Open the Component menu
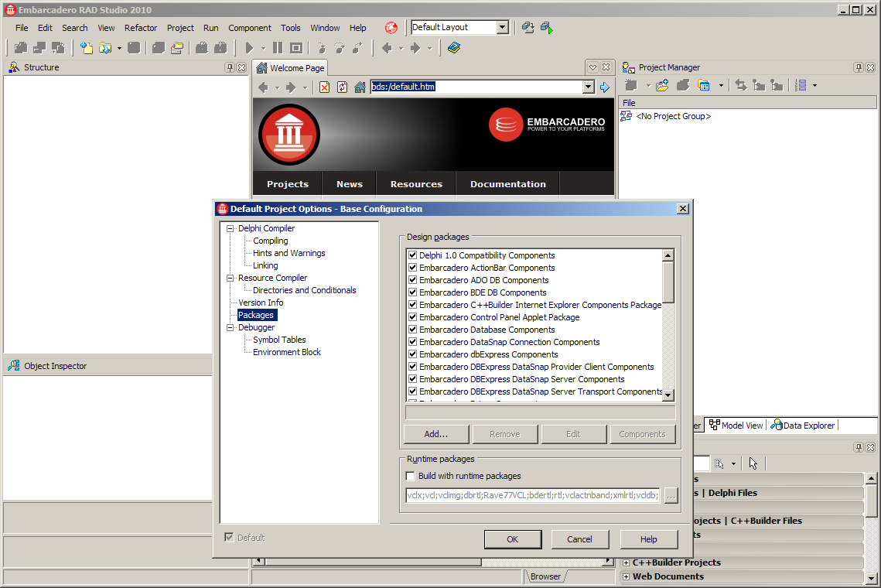This screenshot has width=881, height=588. point(250,28)
